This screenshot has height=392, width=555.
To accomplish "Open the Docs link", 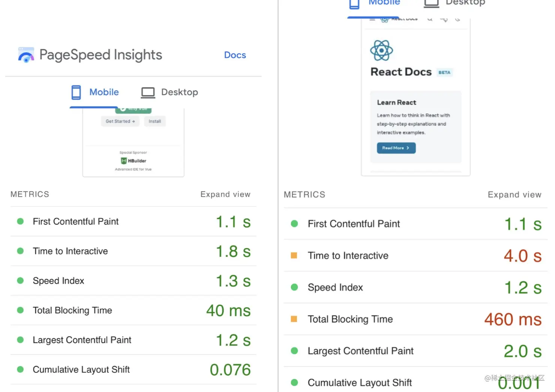I will click(x=235, y=55).
